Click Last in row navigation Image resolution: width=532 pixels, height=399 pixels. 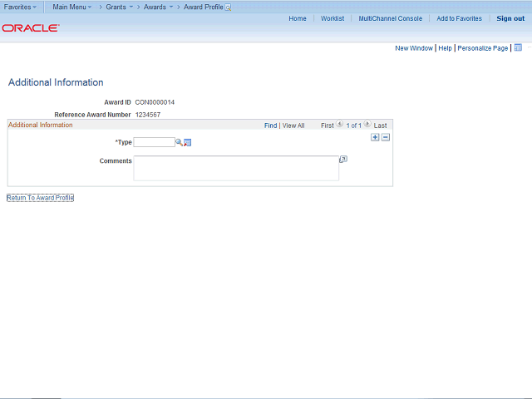(x=381, y=126)
